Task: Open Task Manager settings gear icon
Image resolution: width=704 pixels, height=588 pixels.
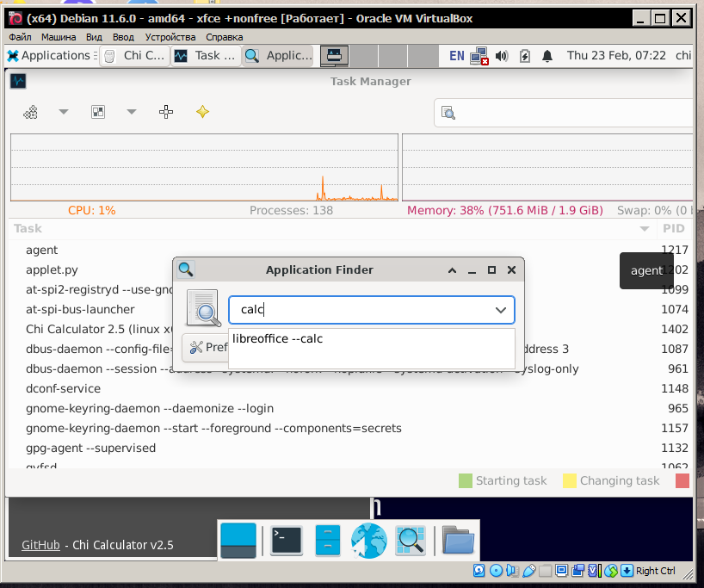Action: coord(30,112)
